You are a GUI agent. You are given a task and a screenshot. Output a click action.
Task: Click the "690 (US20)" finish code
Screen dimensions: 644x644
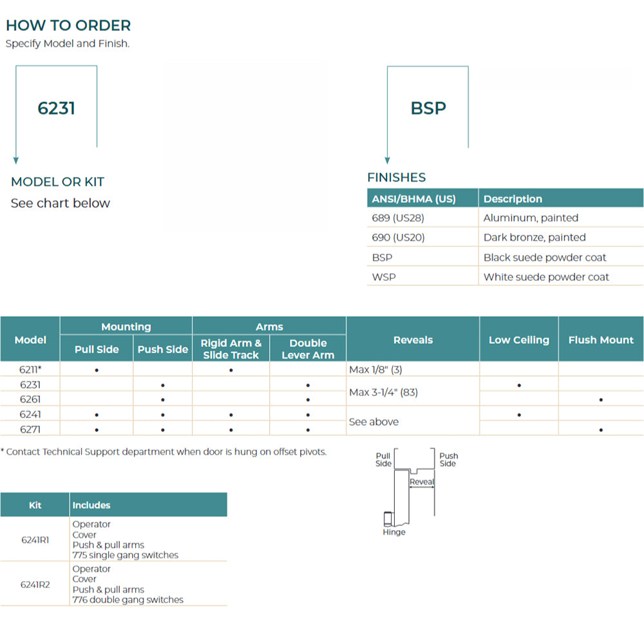point(398,238)
